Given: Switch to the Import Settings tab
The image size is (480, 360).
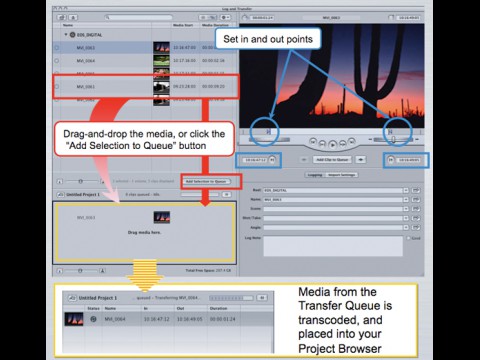Looking at the screenshot, I should 341,175.
